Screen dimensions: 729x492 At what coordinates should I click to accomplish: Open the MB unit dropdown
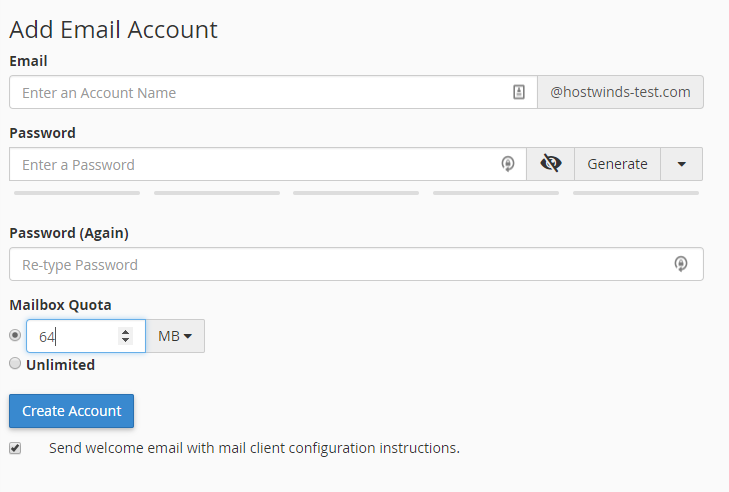pos(175,336)
